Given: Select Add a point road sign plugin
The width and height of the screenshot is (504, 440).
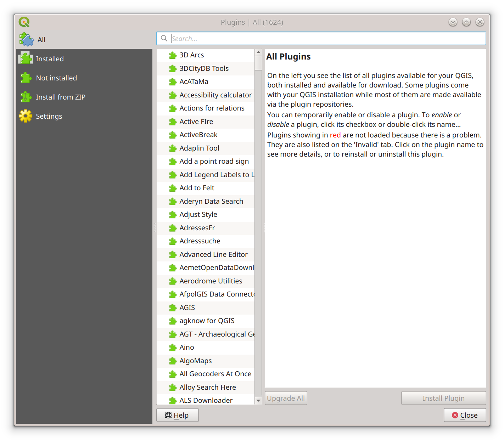Looking at the screenshot, I should 206,162.
